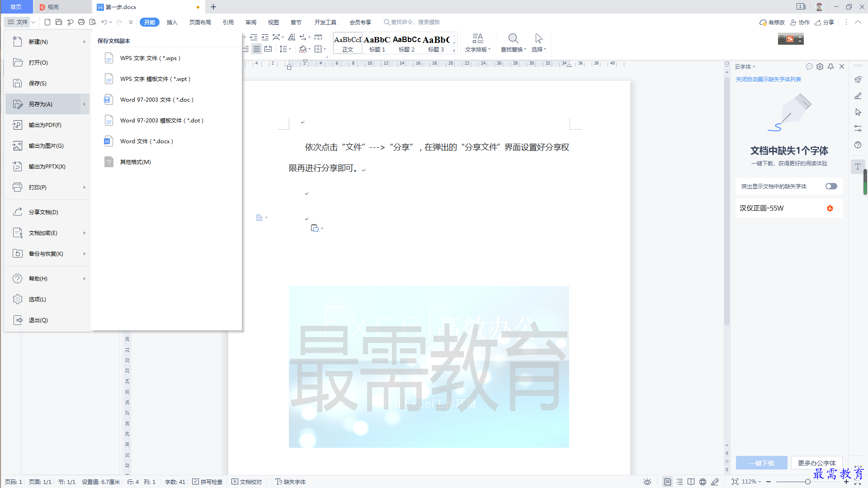Expand the 帮助(H) submenu arrow

84,279
